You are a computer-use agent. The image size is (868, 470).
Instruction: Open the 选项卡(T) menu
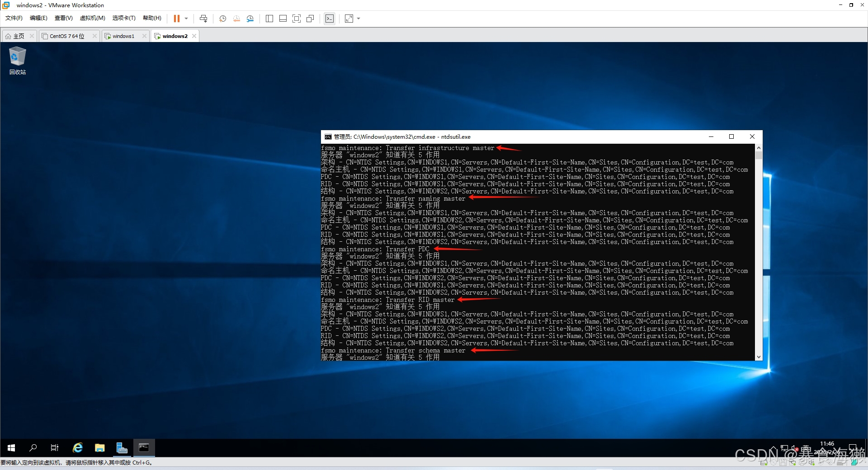click(x=124, y=18)
